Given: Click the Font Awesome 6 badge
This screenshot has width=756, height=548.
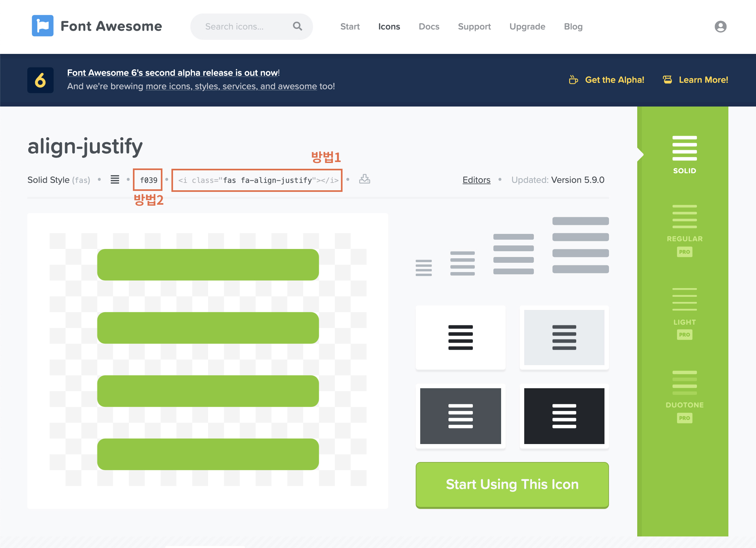Looking at the screenshot, I should pos(40,80).
